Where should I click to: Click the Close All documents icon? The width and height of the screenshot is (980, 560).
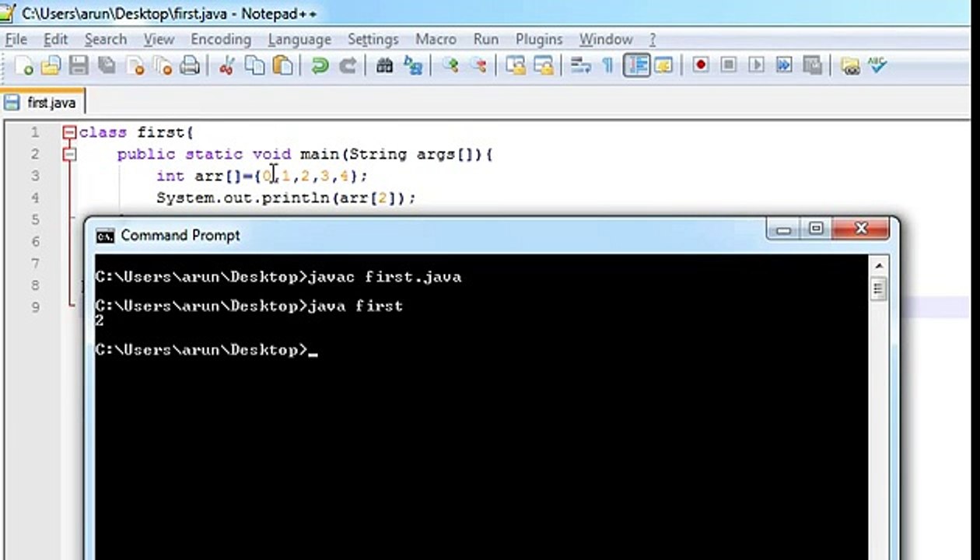pyautogui.click(x=163, y=66)
